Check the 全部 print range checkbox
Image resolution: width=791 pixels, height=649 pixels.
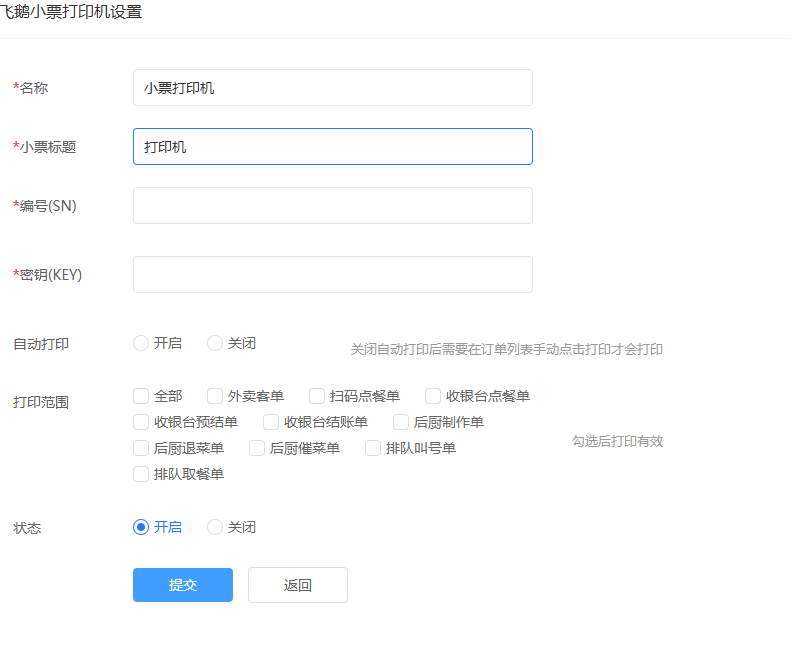141,396
